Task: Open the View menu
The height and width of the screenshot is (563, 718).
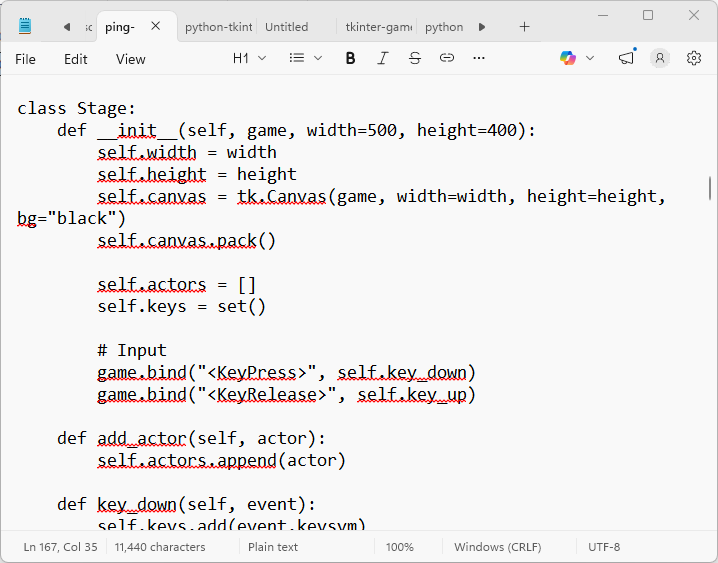Action: coord(131,59)
